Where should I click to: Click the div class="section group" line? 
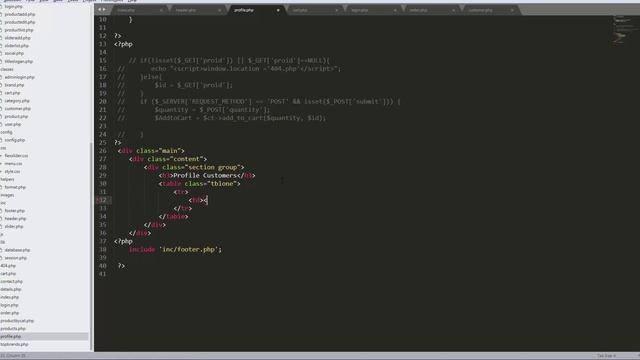click(194, 167)
